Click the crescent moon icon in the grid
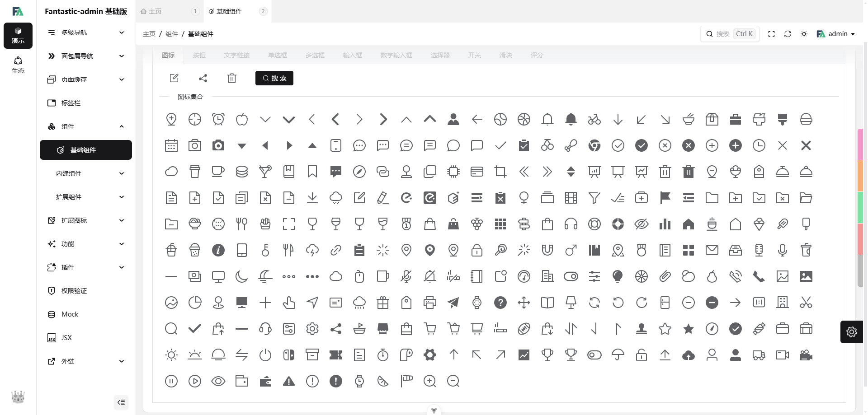Image resolution: width=868 pixels, height=415 pixels. (x=242, y=276)
